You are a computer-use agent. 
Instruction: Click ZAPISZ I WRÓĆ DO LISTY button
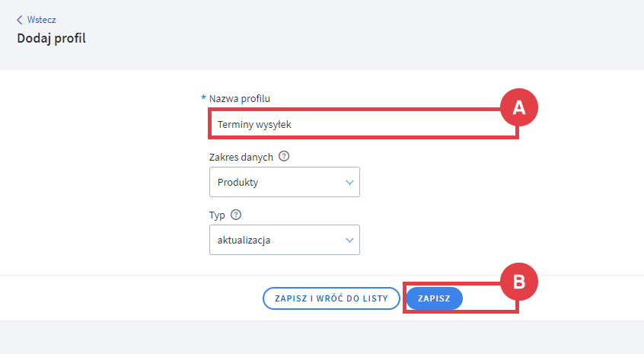point(330,298)
